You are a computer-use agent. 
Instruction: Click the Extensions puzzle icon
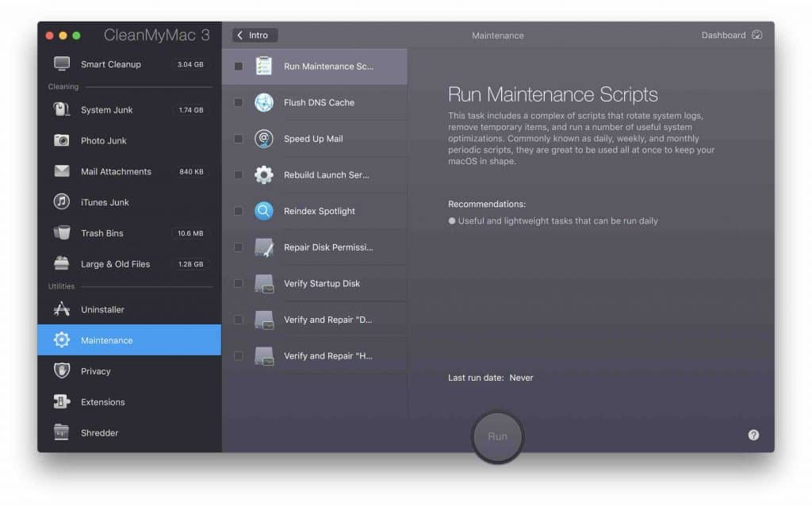[x=62, y=401]
